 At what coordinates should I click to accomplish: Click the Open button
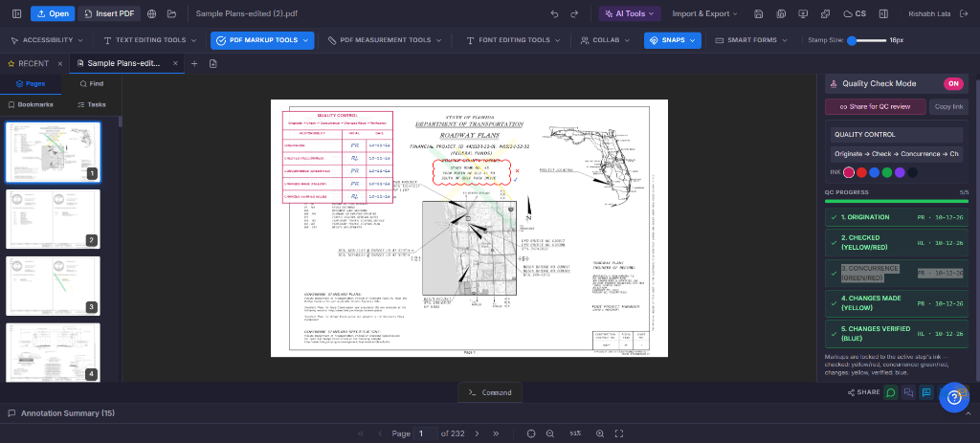53,13
